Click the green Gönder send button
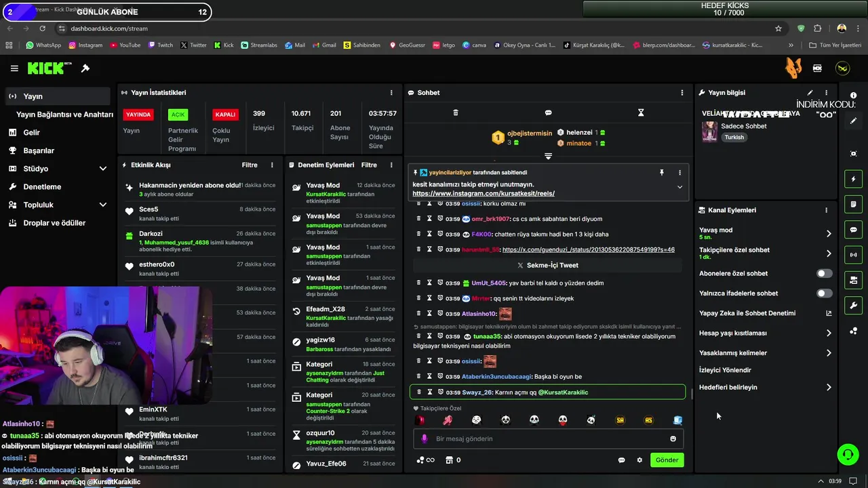Screen dimensions: 868x488 pos(667,460)
